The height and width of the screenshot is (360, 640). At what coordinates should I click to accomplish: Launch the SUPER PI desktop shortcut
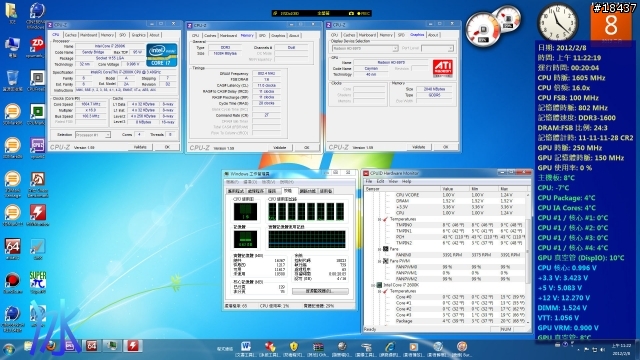click(x=37, y=282)
